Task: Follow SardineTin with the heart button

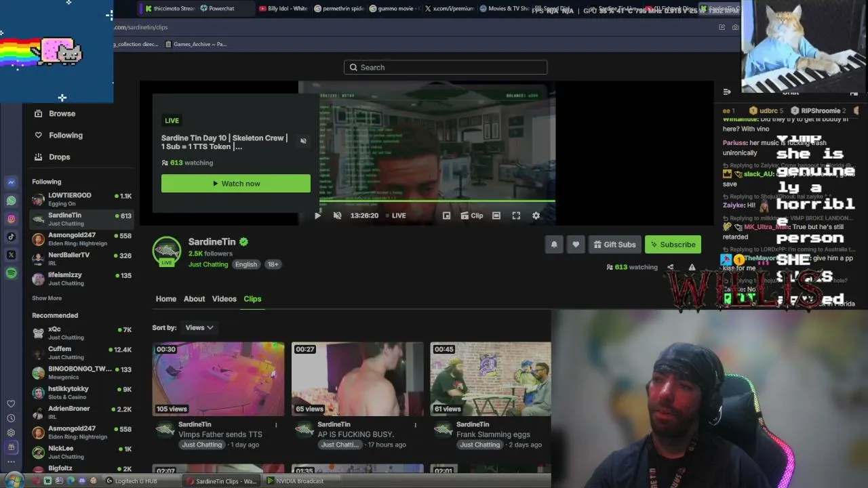Action: (576, 245)
